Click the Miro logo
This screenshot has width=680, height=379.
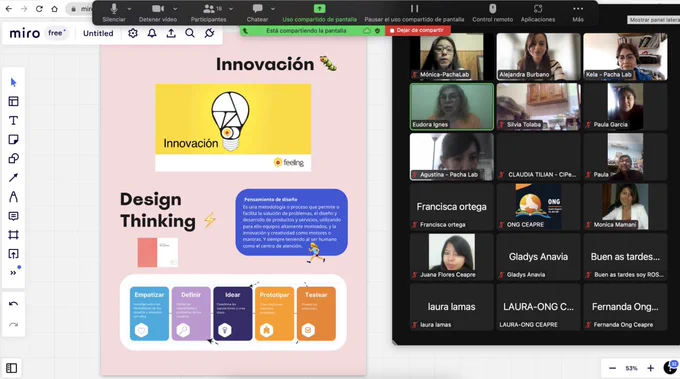(x=24, y=33)
